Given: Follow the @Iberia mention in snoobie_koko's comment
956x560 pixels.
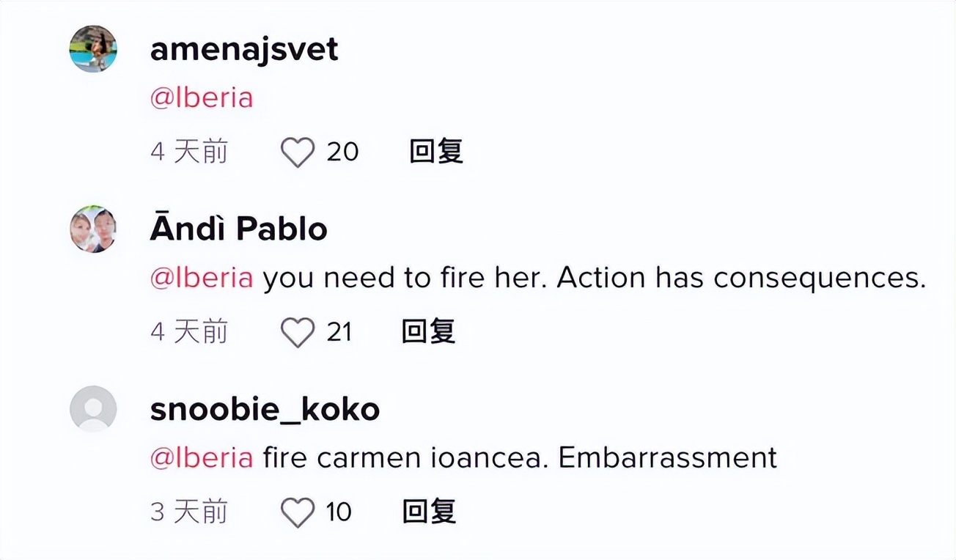Looking at the screenshot, I should [x=202, y=458].
